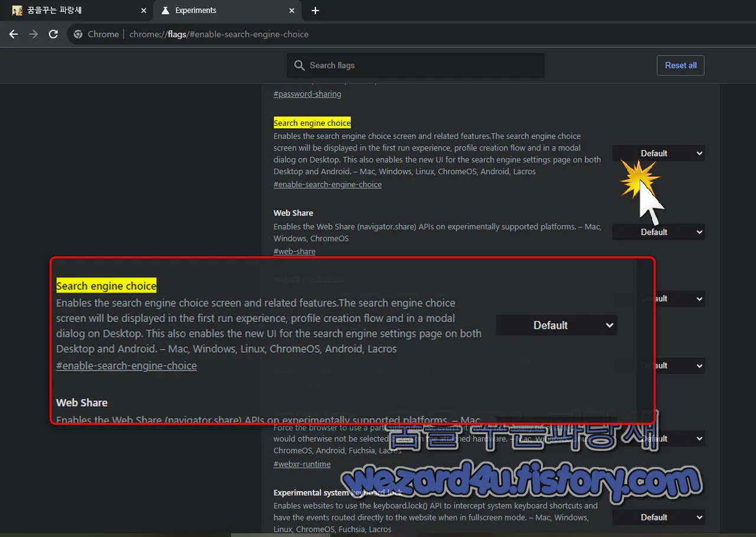Click the Experiments flask icon on the tab
Viewport: 756px width, 537px height.
[x=166, y=11]
